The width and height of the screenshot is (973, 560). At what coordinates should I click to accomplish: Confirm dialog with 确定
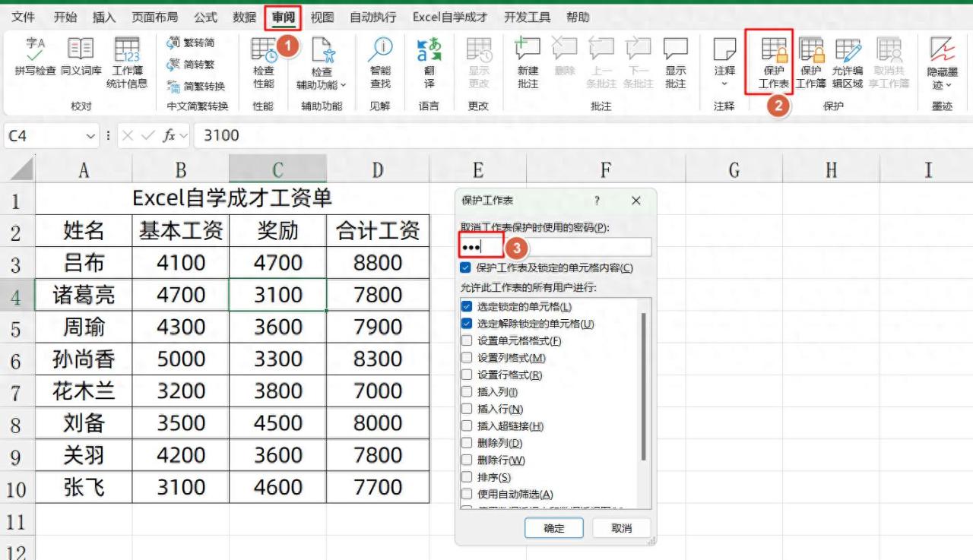[554, 528]
